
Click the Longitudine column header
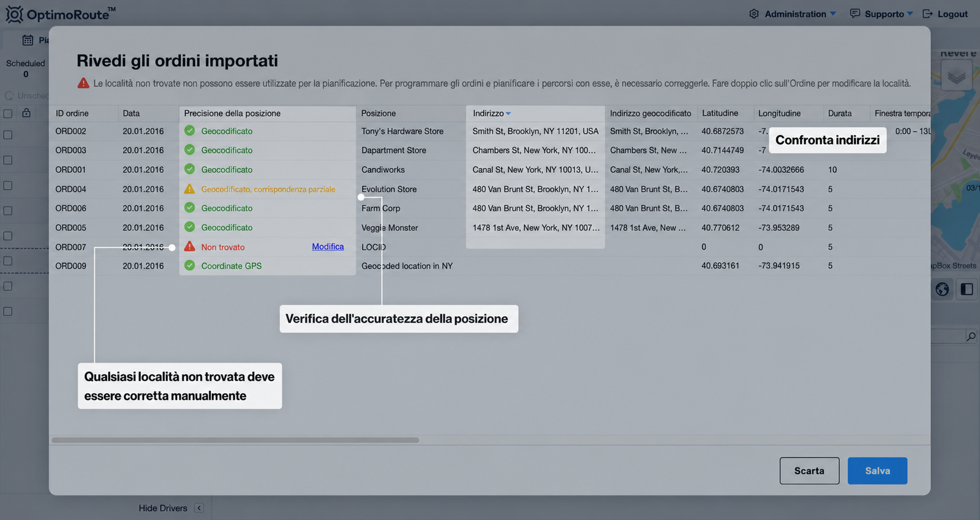coord(779,113)
